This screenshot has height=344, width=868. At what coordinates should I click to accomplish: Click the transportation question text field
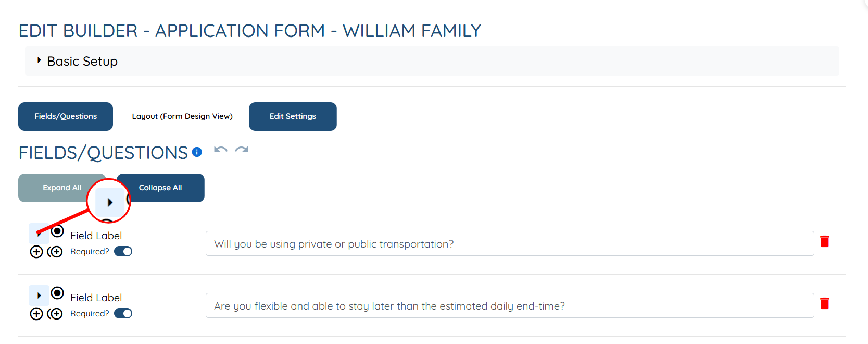509,244
